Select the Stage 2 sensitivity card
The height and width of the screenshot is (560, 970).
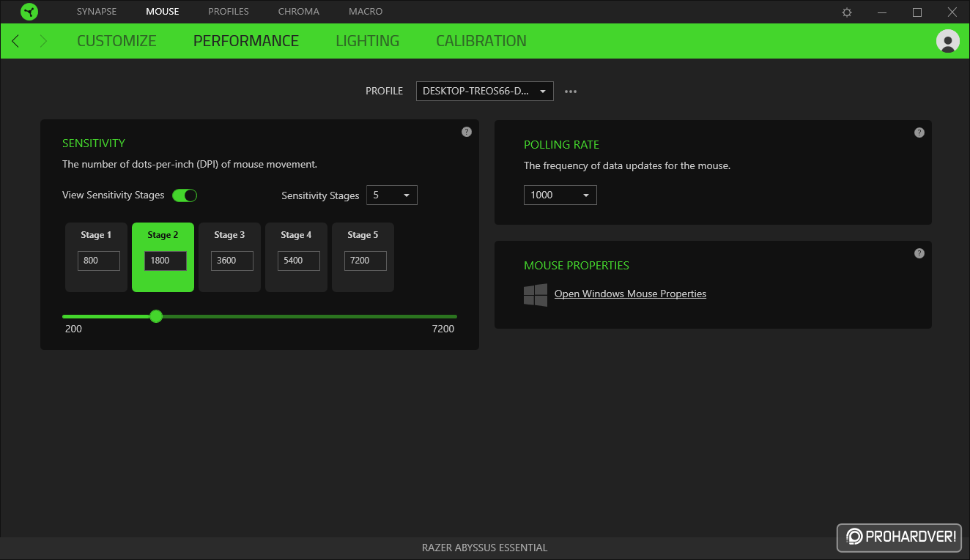click(x=163, y=258)
